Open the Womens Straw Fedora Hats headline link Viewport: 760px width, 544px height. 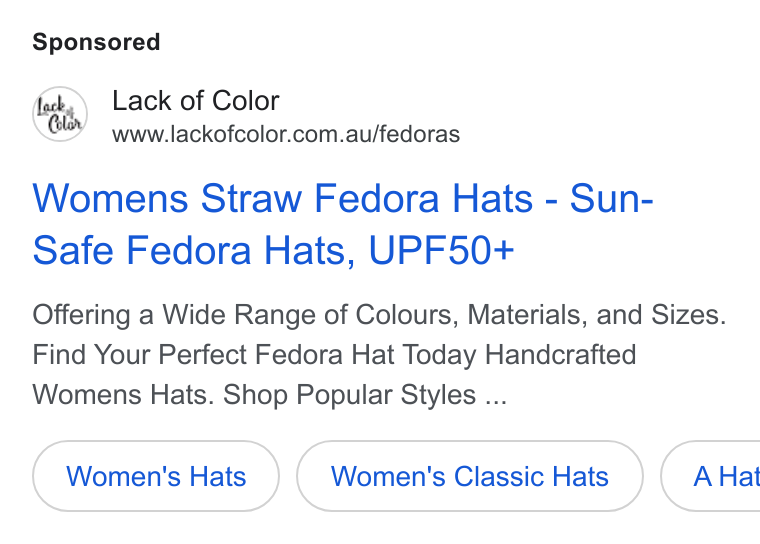pyautogui.click(x=343, y=224)
